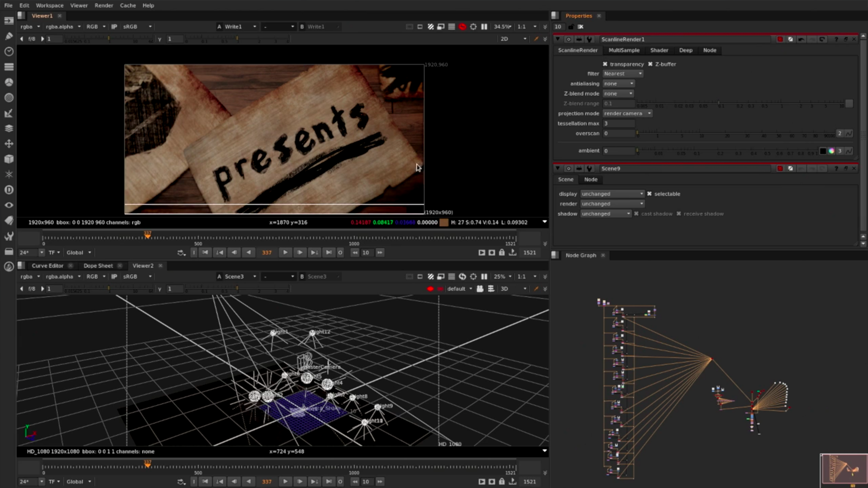Open the Render menu
The height and width of the screenshot is (488, 868).
pos(104,5)
